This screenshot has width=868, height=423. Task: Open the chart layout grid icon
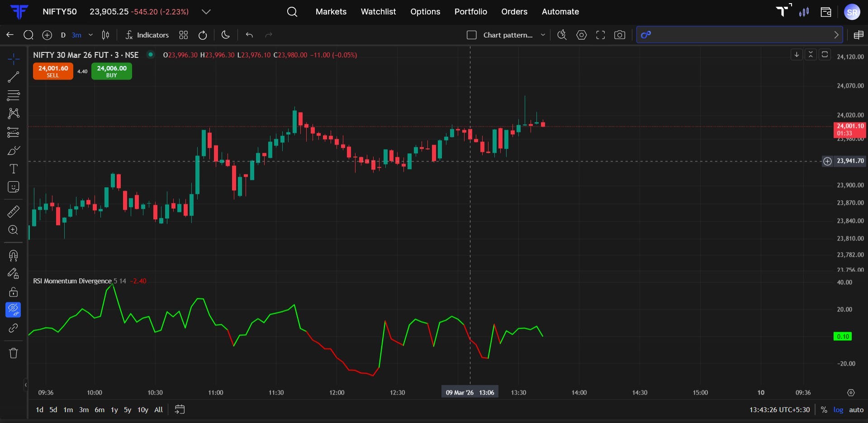click(183, 35)
